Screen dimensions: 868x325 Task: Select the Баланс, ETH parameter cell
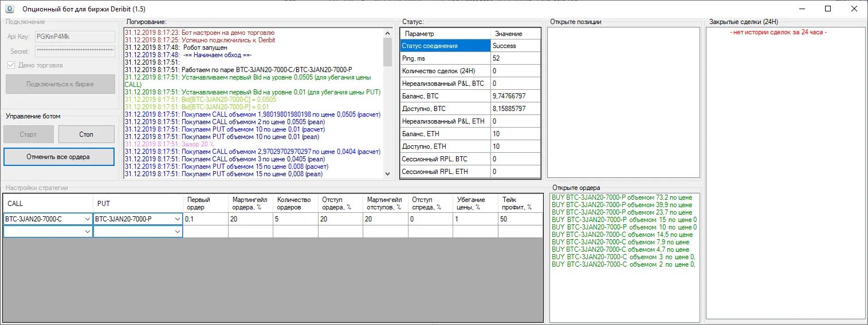(445, 134)
